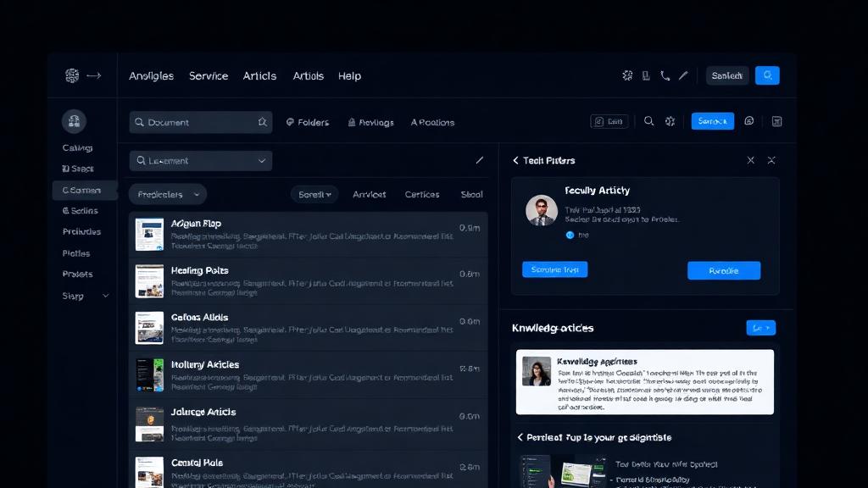
Task: Click the phone call icon in top bar
Action: coord(665,75)
